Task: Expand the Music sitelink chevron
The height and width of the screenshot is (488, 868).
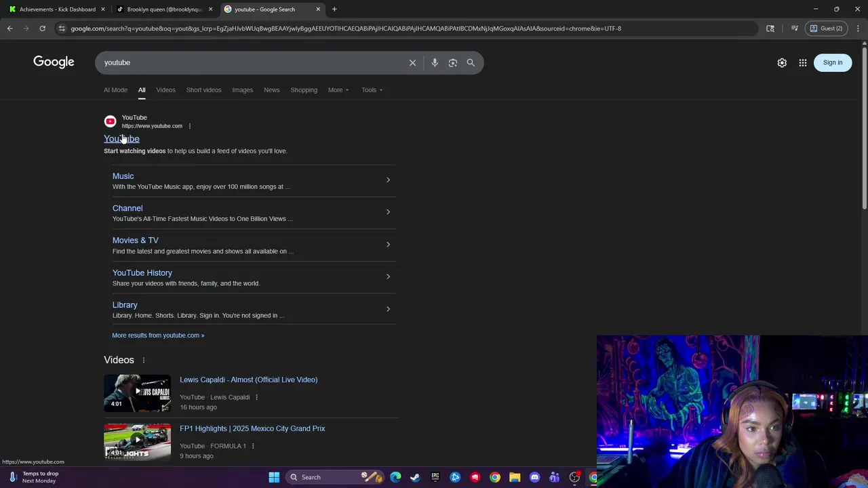Action: click(388, 180)
